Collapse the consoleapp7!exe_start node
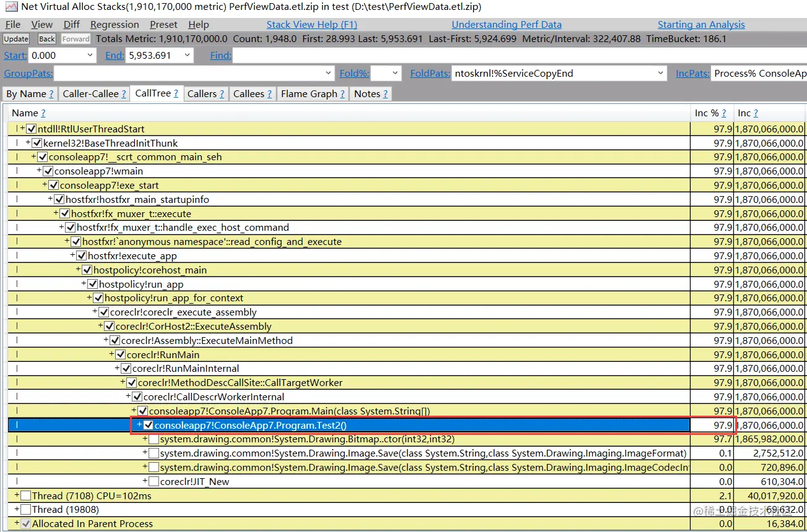 tap(45, 185)
